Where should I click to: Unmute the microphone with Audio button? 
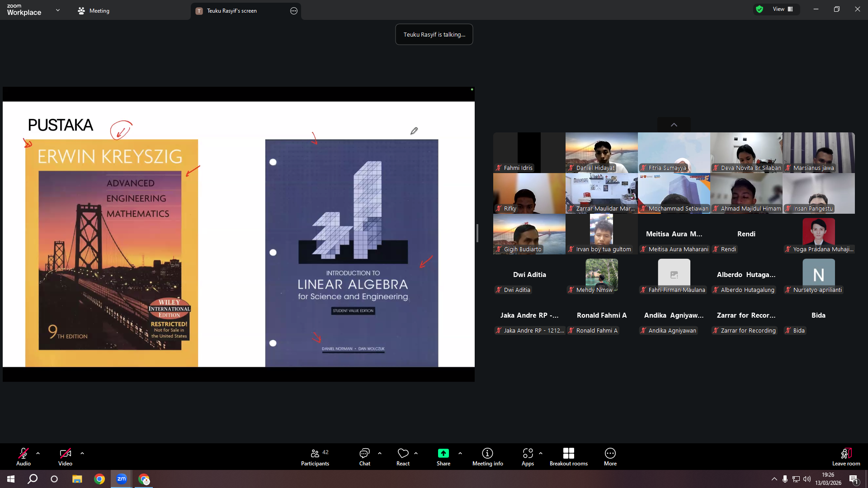(24, 457)
